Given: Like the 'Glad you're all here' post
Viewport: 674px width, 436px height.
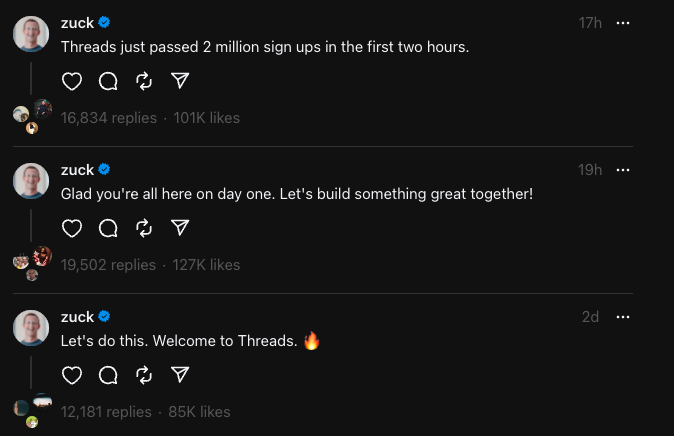Looking at the screenshot, I should click(x=72, y=228).
